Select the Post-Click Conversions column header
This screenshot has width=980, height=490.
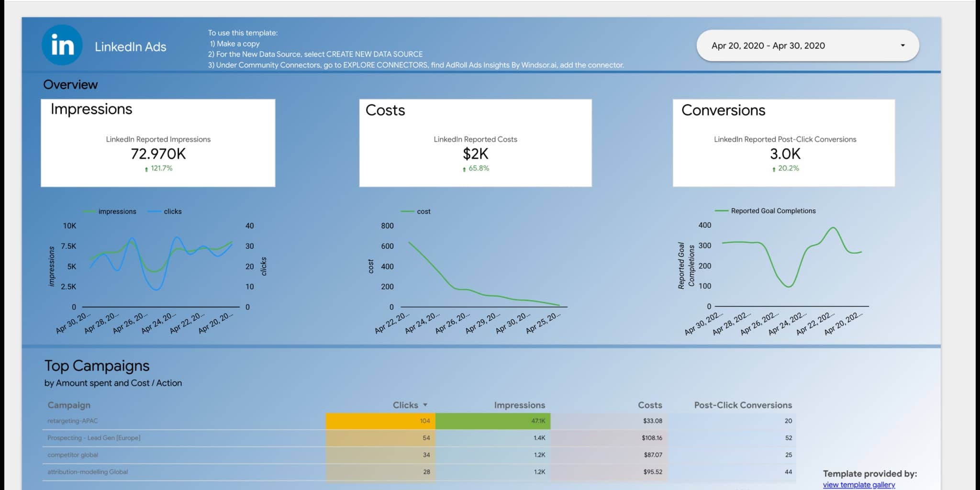click(x=743, y=405)
